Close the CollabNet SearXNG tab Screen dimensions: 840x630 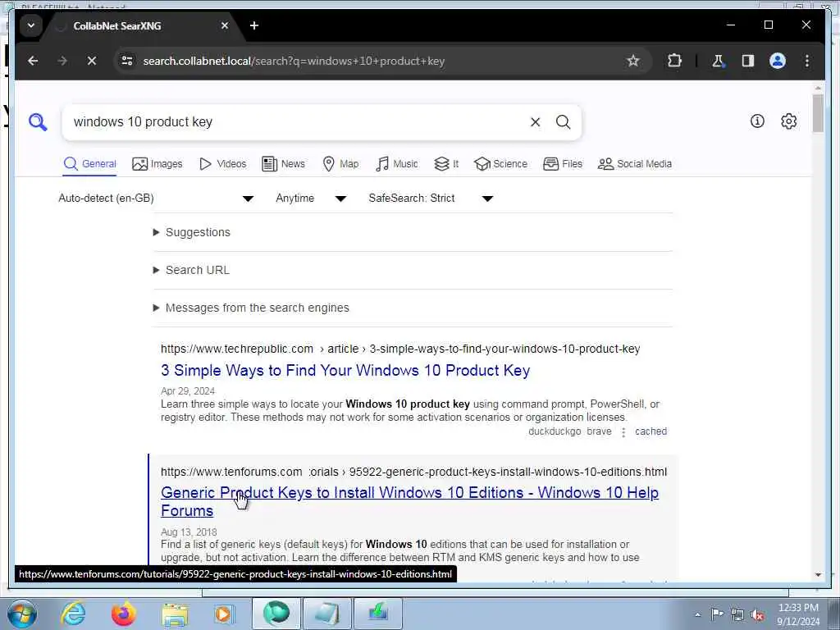(225, 25)
